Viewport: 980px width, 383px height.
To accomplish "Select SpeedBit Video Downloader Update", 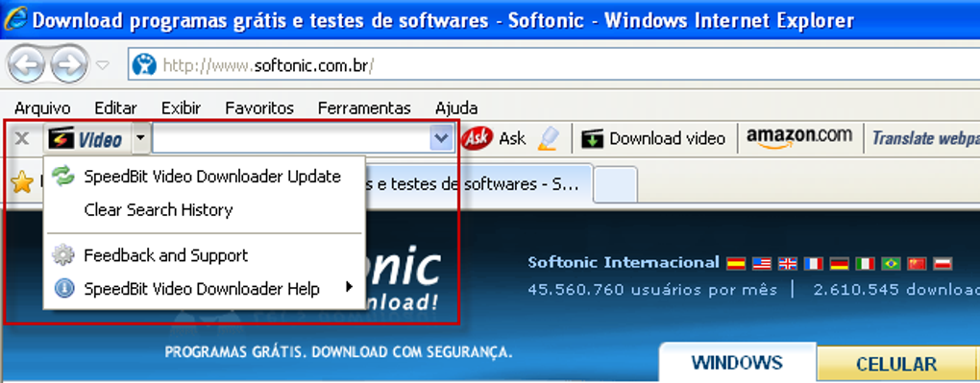I will click(x=205, y=177).
